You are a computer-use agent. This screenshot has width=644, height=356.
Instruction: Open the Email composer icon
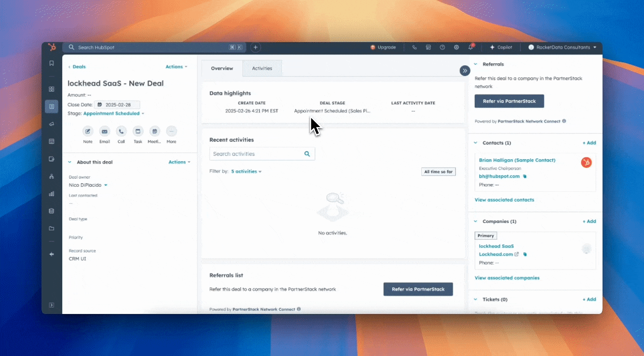105,132
